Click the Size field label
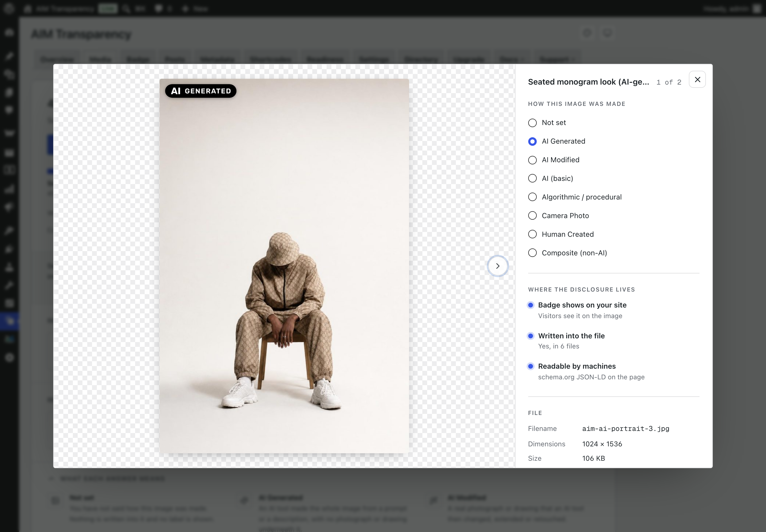 coord(534,458)
